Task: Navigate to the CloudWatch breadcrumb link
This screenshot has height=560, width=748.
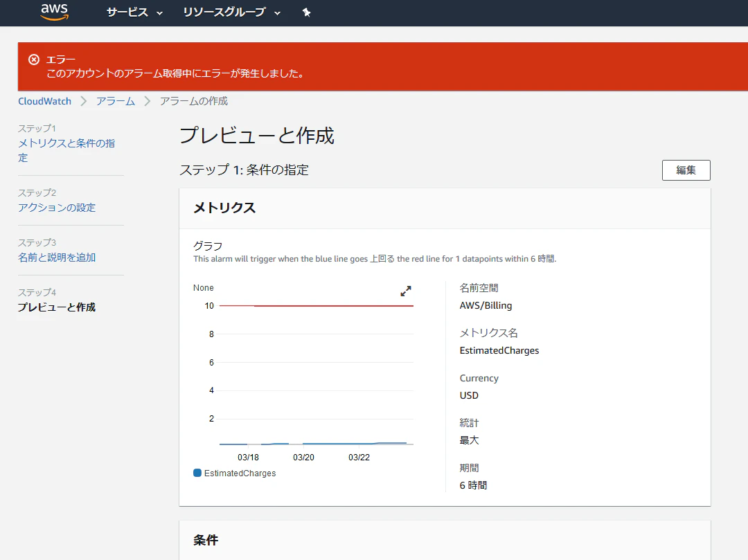Action: coord(44,101)
